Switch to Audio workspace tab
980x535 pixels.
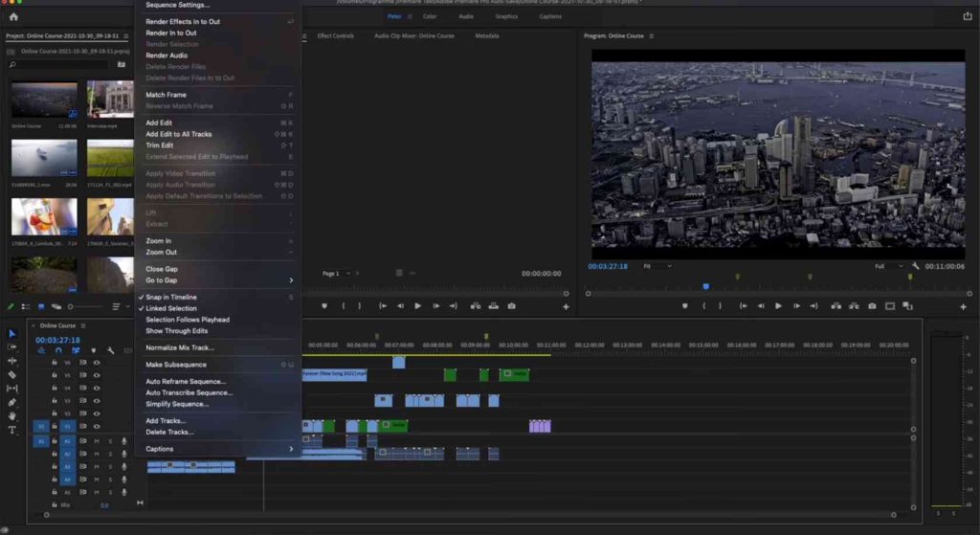(x=466, y=17)
